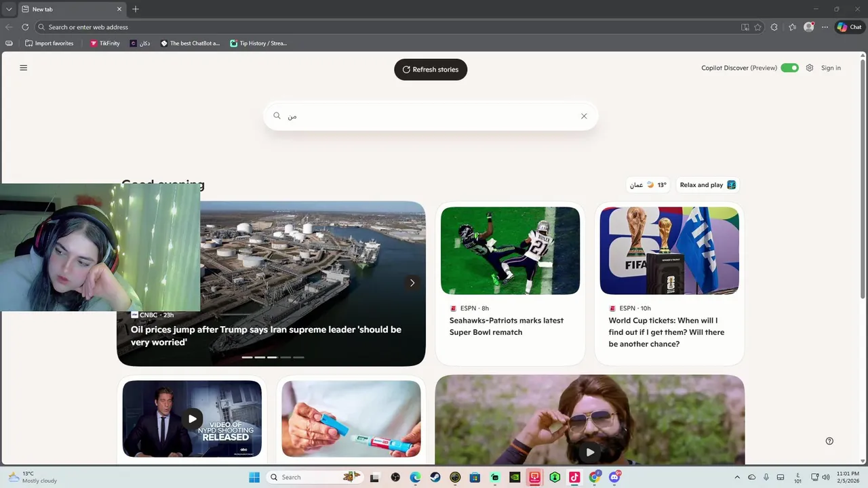Clear the search box with the X
This screenshot has height=488, width=868.
[584, 116]
